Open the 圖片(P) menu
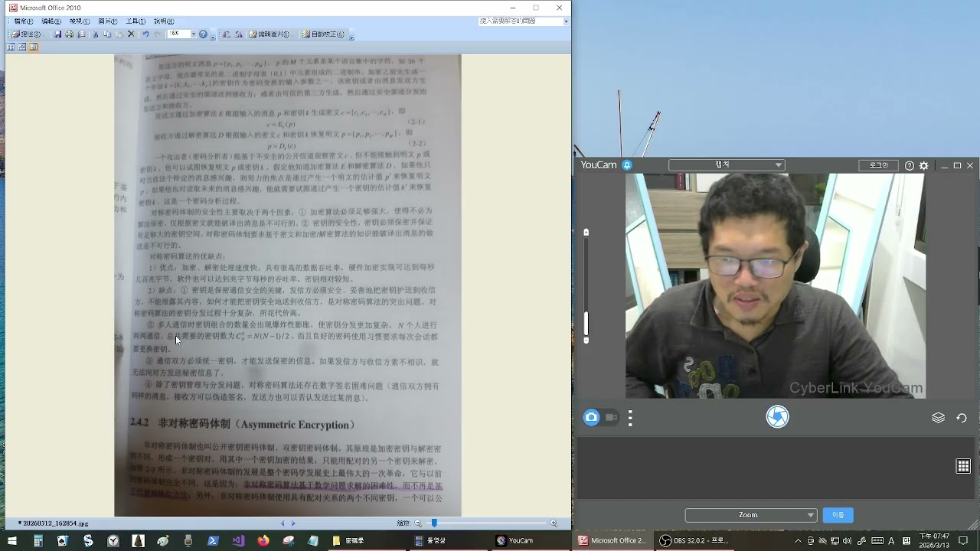This screenshot has height=551, width=980. tap(107, 21)
